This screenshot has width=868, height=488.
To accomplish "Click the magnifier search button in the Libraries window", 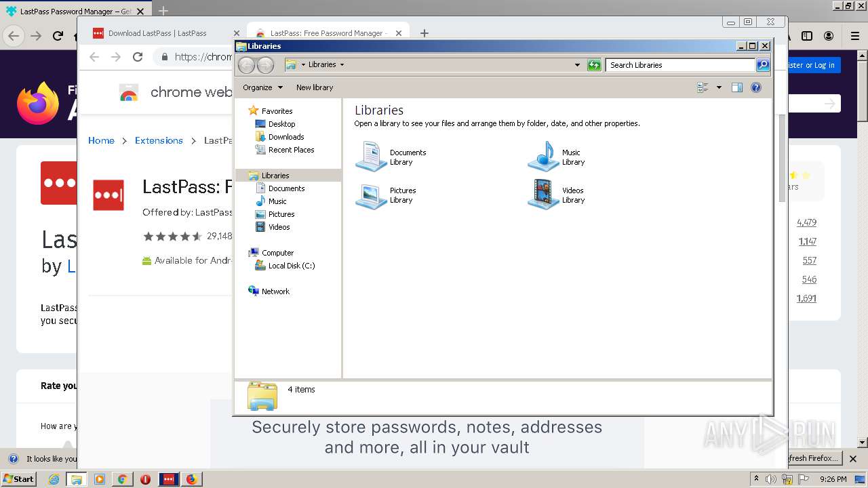I will (763, 65).
